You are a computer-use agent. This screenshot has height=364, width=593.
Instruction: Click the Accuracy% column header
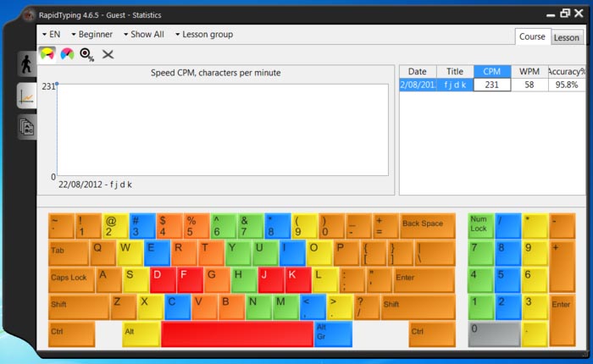click(x=567, y=72)
